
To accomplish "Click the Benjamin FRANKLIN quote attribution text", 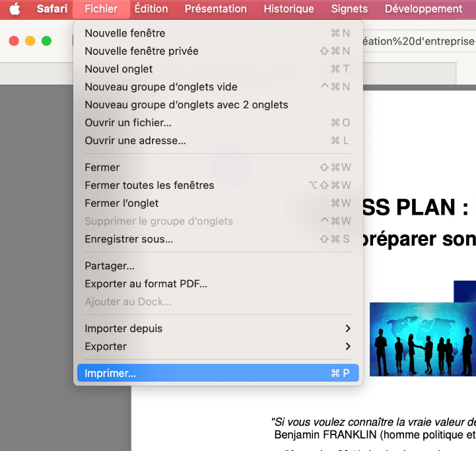I will (x=375, y=435).
